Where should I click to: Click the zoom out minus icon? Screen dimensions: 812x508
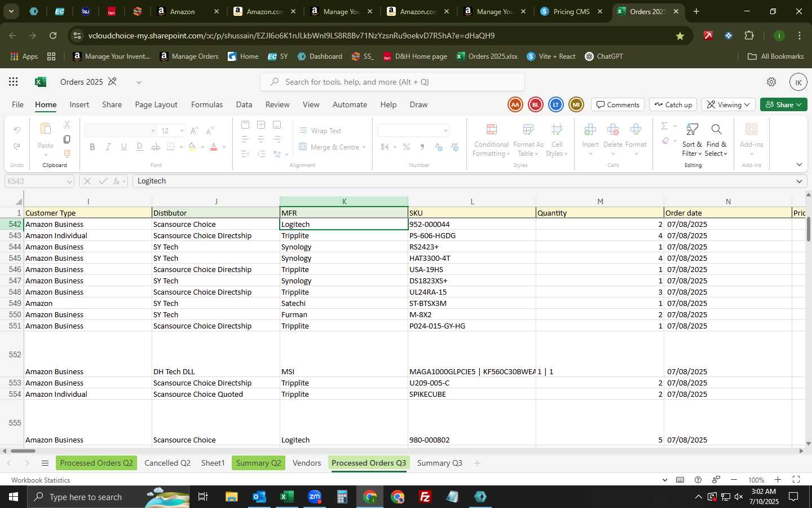pyautogui.click(x=734, y=480)
